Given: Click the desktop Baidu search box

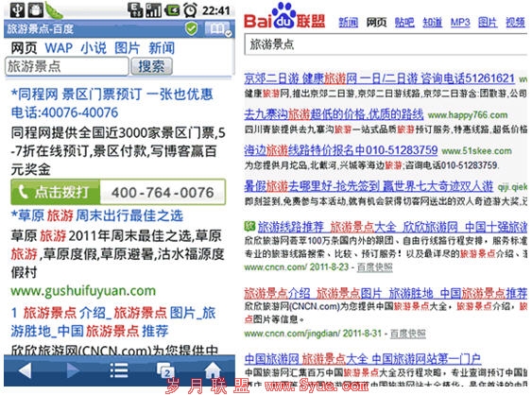Looking at the screenshot, I should tap(386, 44).
